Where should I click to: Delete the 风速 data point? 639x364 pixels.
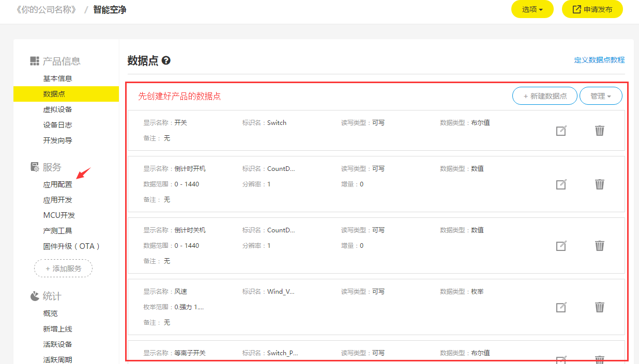pos(599,307)
